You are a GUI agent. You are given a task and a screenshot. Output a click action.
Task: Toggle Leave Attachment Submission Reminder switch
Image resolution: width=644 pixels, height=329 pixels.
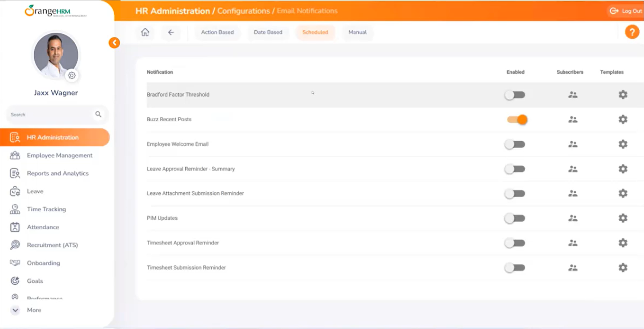pyautogui.click(x=515, y=194)
